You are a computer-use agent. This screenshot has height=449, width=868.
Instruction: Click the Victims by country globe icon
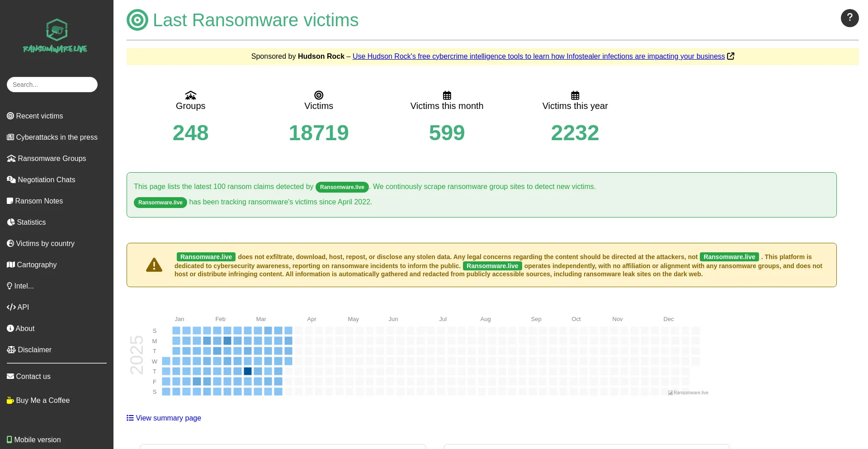10,243
